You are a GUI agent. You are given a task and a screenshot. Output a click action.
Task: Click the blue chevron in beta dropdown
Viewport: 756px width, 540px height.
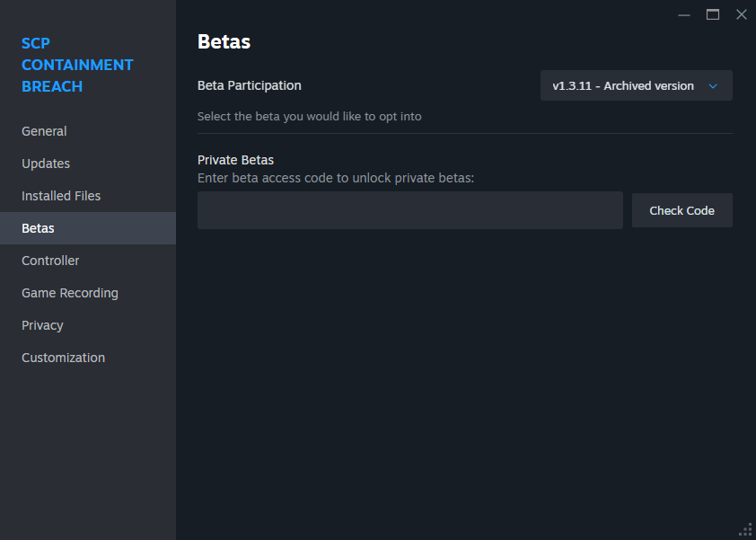click(714, 86)
